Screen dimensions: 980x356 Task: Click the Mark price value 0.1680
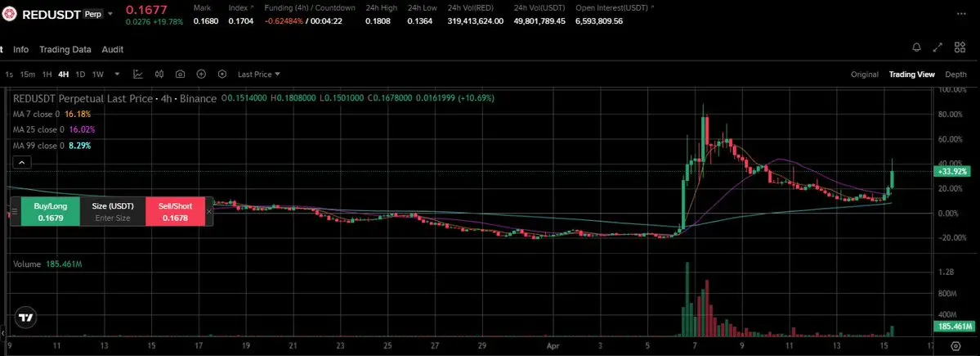click(x=205, y=20)
